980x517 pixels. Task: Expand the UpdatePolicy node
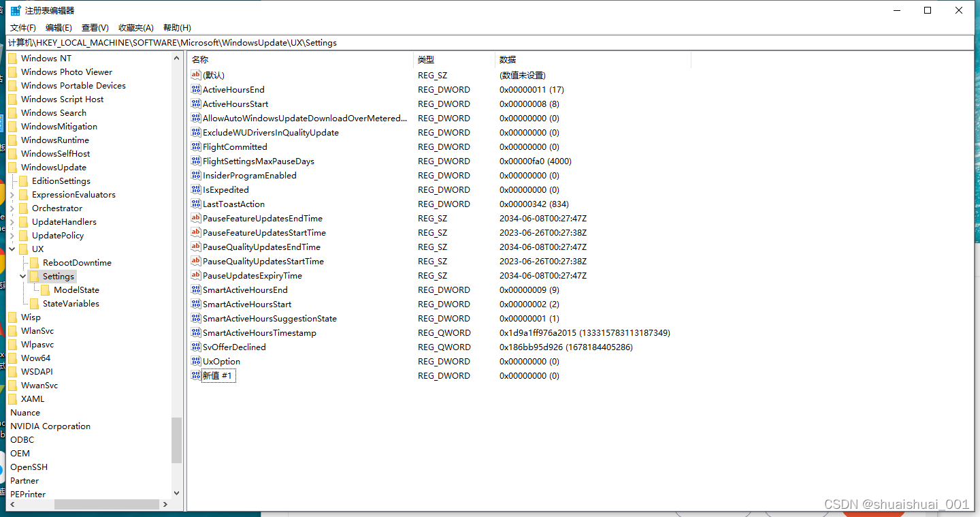click(12, 235)
